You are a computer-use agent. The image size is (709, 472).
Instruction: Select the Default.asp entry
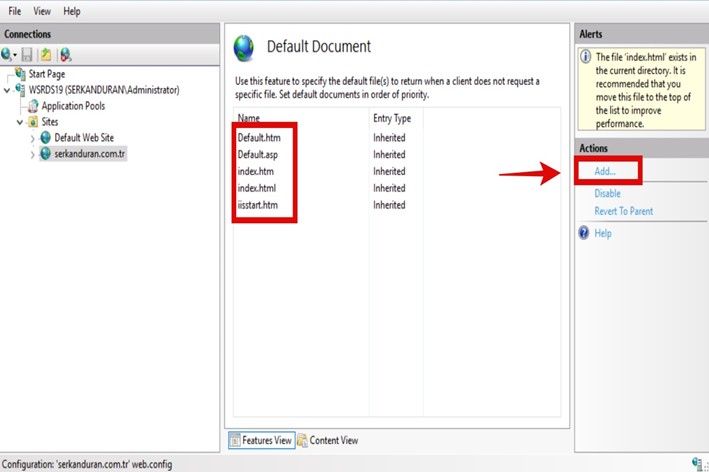(x=258, y=155)
